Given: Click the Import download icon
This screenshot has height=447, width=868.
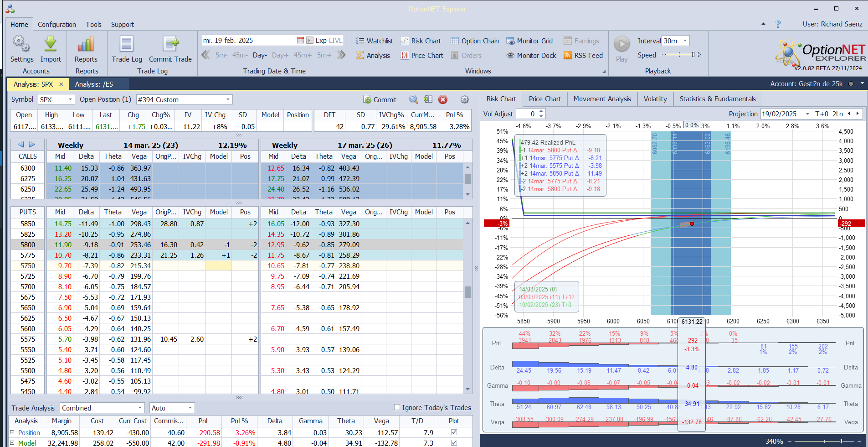Looking at the screenshot, I should [51, 44].
